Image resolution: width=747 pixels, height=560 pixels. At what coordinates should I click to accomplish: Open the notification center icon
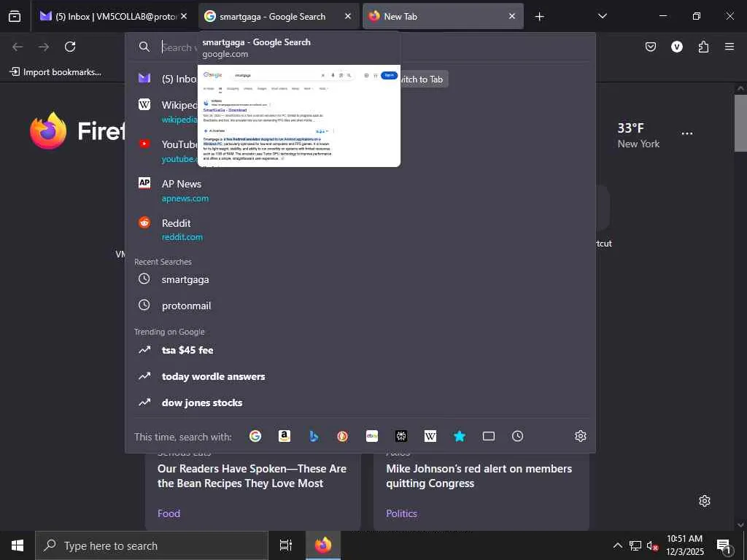tap(724, 545)
